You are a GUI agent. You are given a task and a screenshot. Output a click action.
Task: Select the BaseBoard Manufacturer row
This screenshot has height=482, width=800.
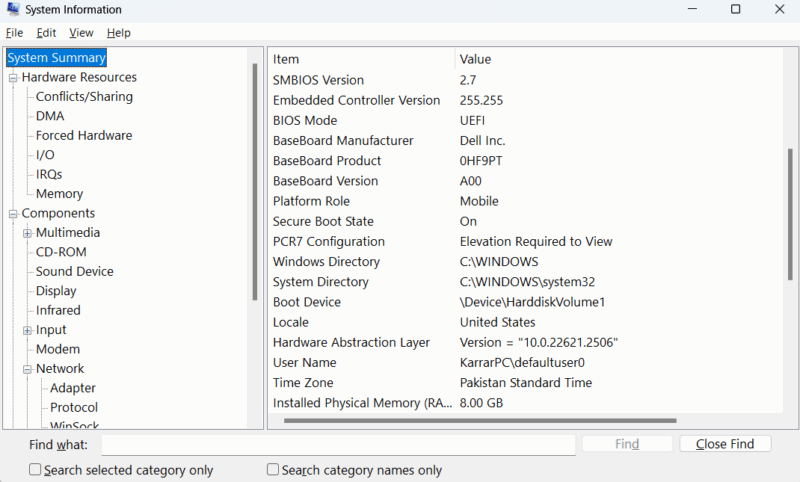(526, 140)
